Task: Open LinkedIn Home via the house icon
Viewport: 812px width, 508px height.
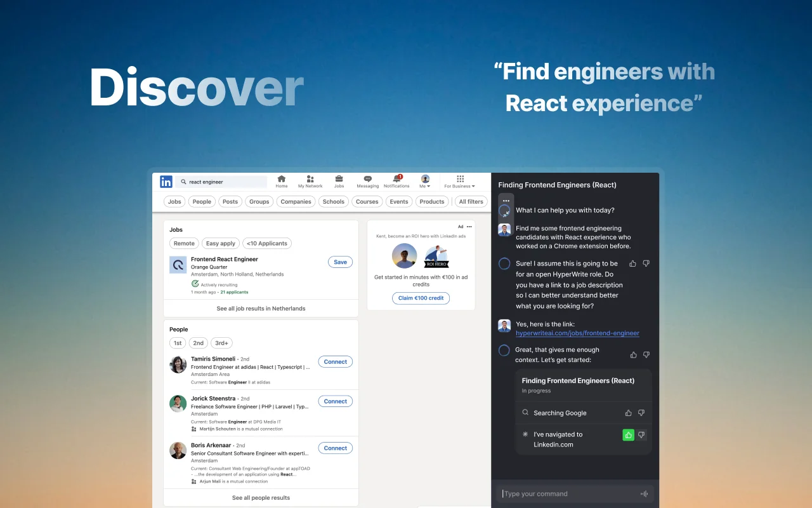Action: pos(281,178)
